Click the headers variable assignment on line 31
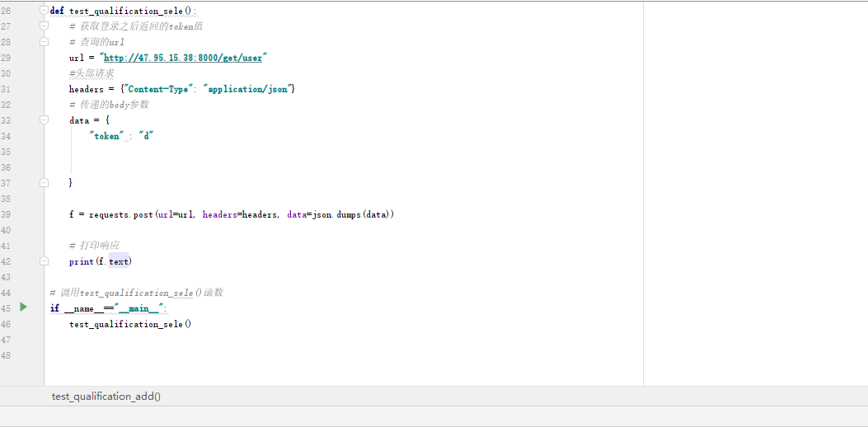 87,89
